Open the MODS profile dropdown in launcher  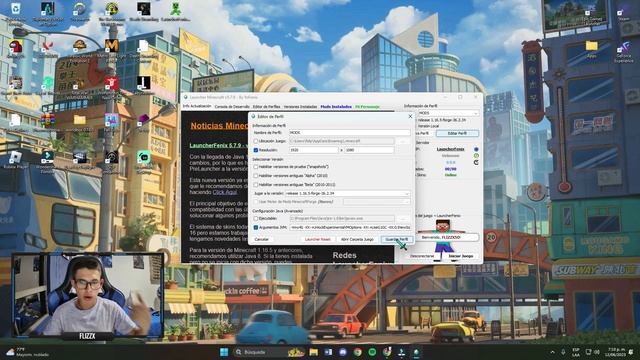pyautogui.click(x=448, y=113)
